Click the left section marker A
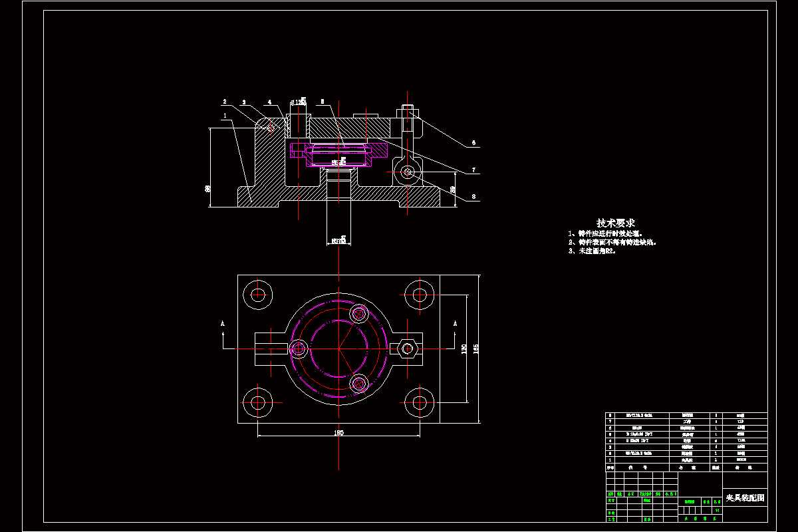The height and width of the screenshot is (532, 798). click(223, 323)
